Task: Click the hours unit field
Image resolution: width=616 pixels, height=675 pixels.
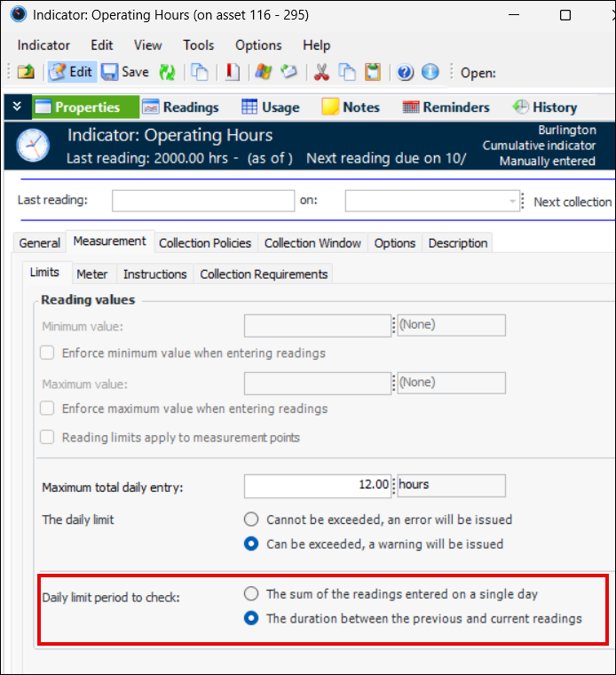Action: 451,486
